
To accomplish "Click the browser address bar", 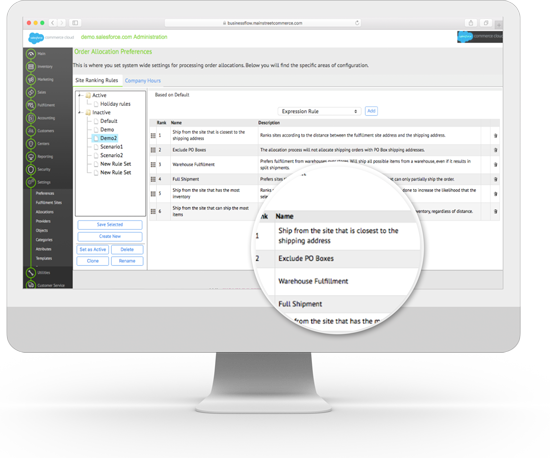I will [x=263, y=23].
